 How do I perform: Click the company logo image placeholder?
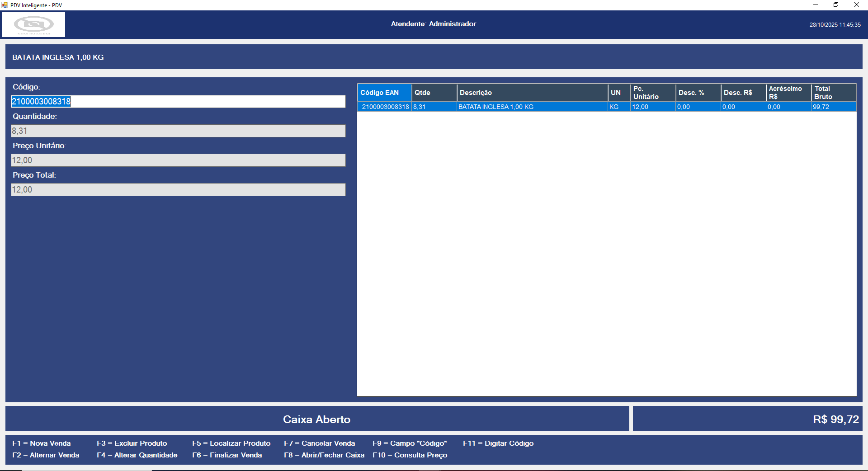tap(33, 24)
